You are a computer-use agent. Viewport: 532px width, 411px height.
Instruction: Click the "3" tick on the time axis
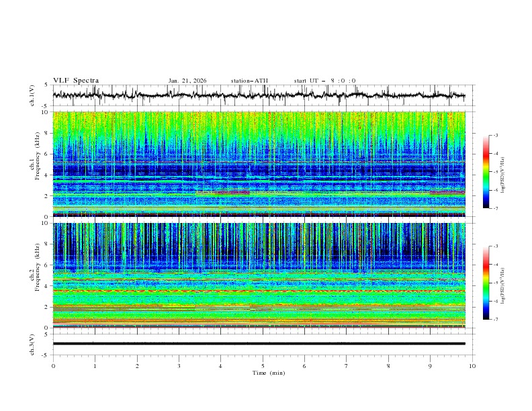click(179, 366)
